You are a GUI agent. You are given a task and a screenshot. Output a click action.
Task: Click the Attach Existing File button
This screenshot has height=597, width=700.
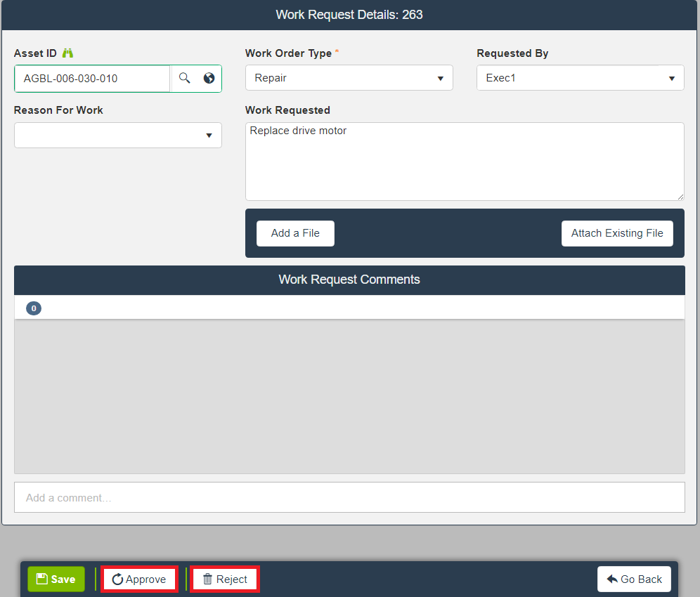pos(616,234)
